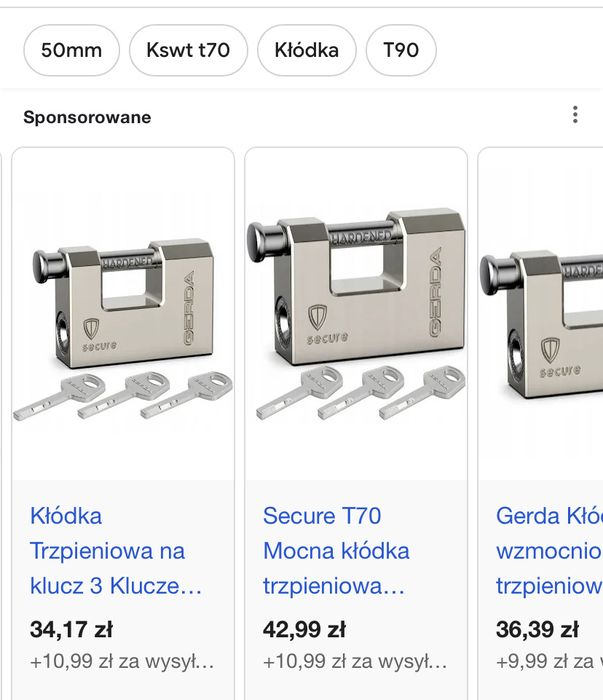Select the Kswt t70 filter chip
603x700 pixels.
tap(188, 50)
